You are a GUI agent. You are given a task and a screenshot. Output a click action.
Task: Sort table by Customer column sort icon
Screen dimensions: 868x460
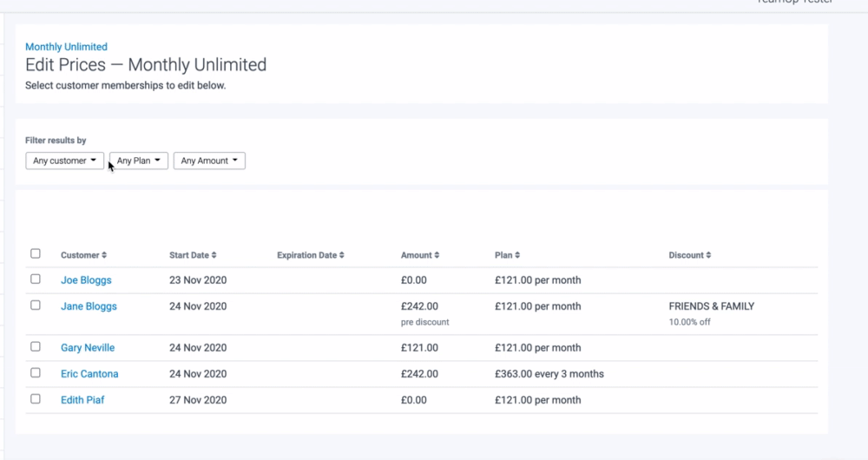coord(104,255)
